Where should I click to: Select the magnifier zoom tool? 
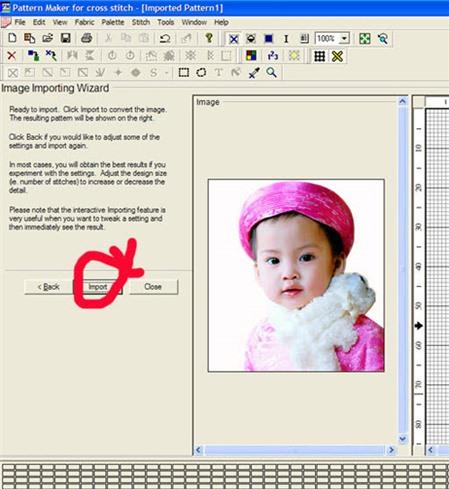click(272, 72)
